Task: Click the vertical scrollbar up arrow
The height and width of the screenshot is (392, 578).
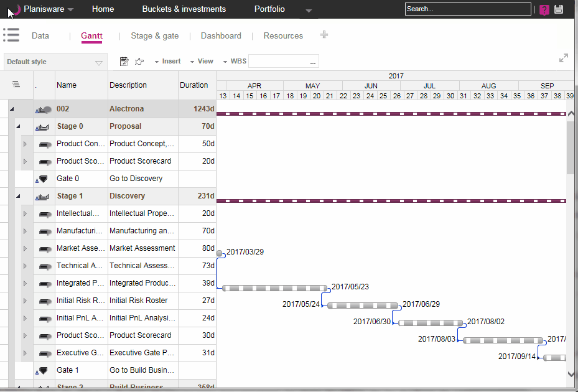Action: pyautogui.click(x=571, y=114)
